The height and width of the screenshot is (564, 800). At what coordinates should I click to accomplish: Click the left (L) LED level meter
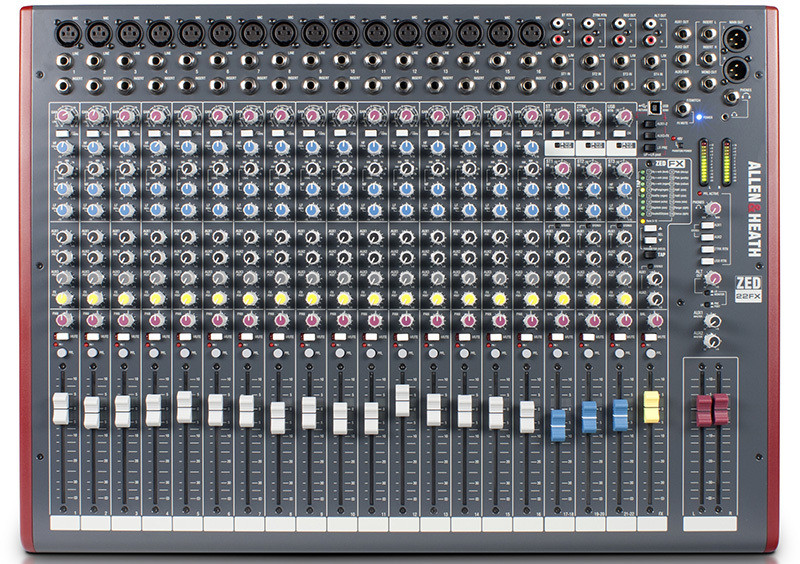[x=704, y=162]
